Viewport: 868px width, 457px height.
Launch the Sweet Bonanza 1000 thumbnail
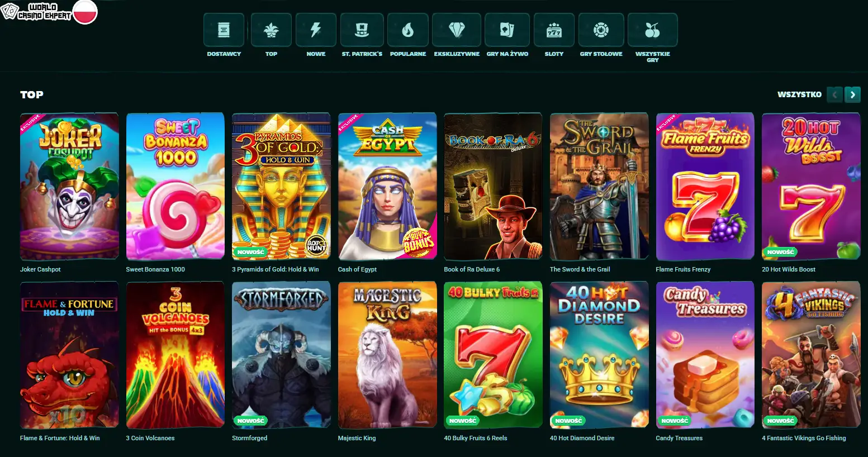pos(176,187)
